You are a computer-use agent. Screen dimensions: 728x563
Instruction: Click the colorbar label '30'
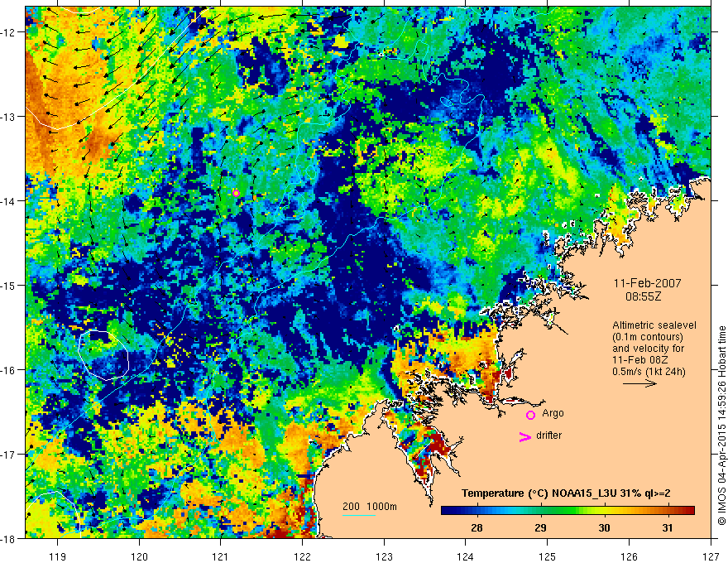click(x=604, y=527)
